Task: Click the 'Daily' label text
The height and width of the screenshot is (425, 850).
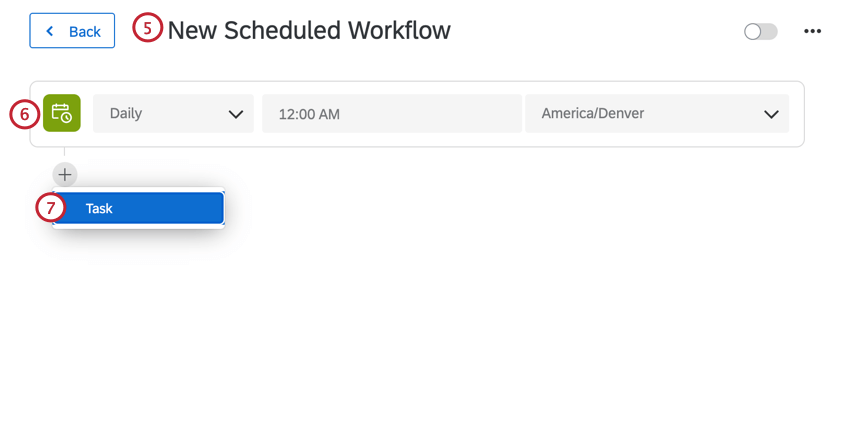Action: (126, 113)
